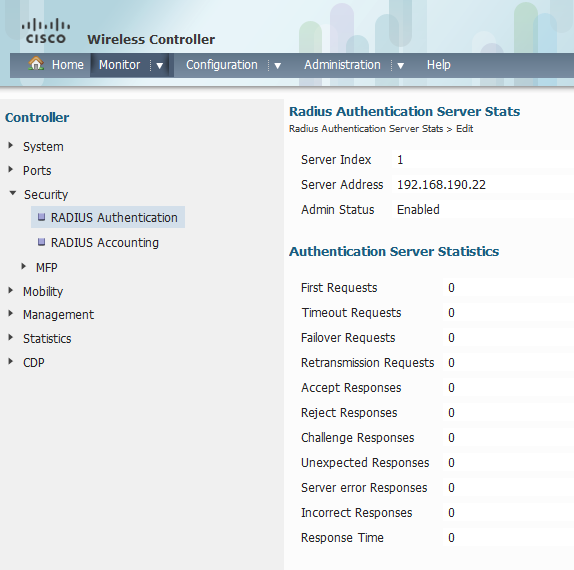Open the Monitor dropdown arrow

pyautogui.click(x=160, y=66)
